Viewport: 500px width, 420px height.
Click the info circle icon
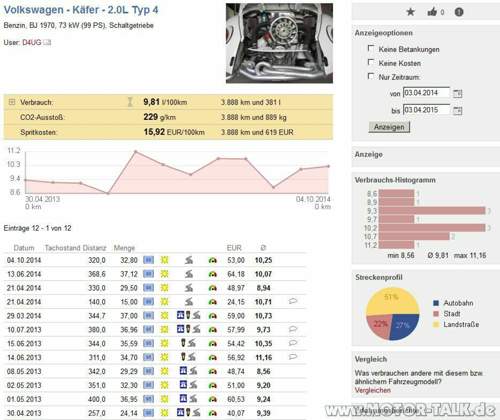(x=459, y=12)
